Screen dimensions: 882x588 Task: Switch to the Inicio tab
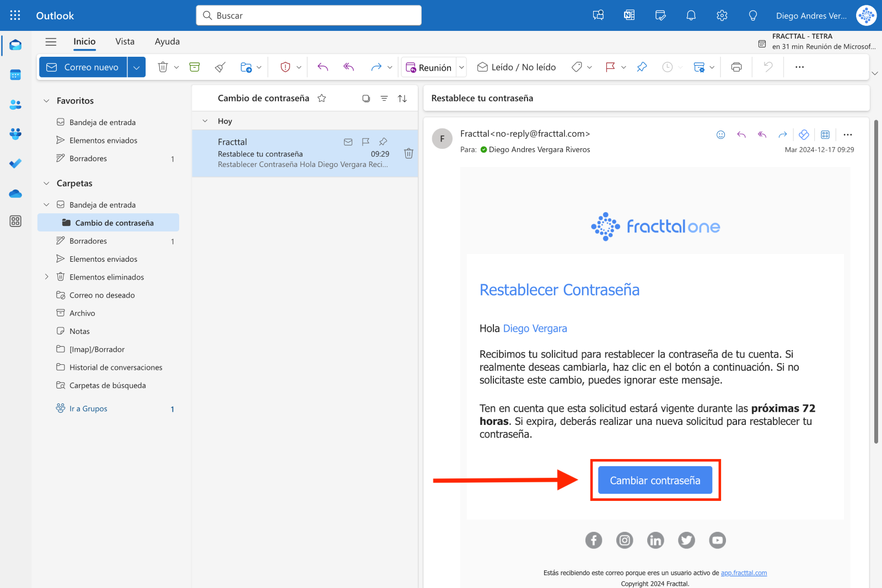84,41
